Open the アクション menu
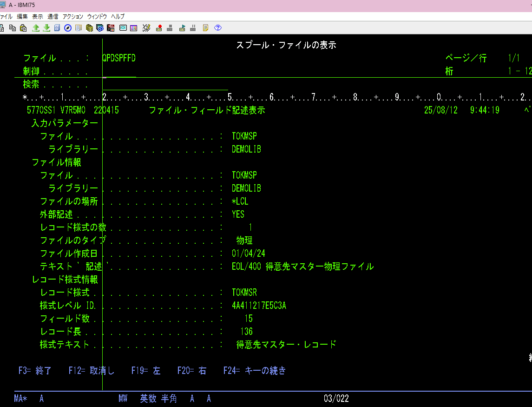The height and width of the screenshot is (407, 532). (x=72, y=16)
